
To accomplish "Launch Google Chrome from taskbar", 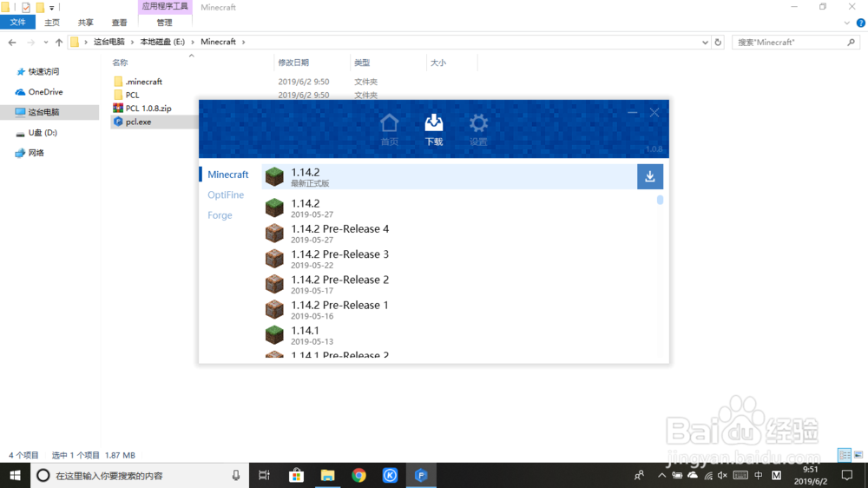I will tap(358, 475).
